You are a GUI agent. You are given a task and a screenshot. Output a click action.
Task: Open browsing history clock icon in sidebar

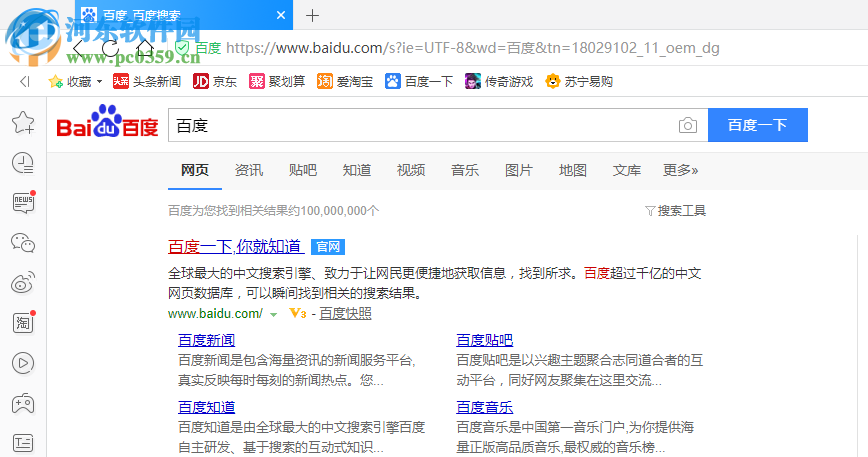(x=23, y=163)
